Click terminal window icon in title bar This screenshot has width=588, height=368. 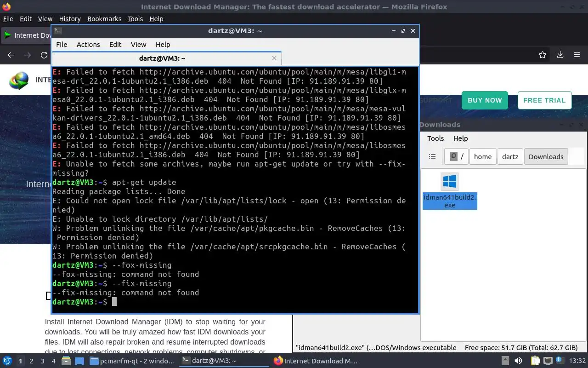[x=57, y=31]
